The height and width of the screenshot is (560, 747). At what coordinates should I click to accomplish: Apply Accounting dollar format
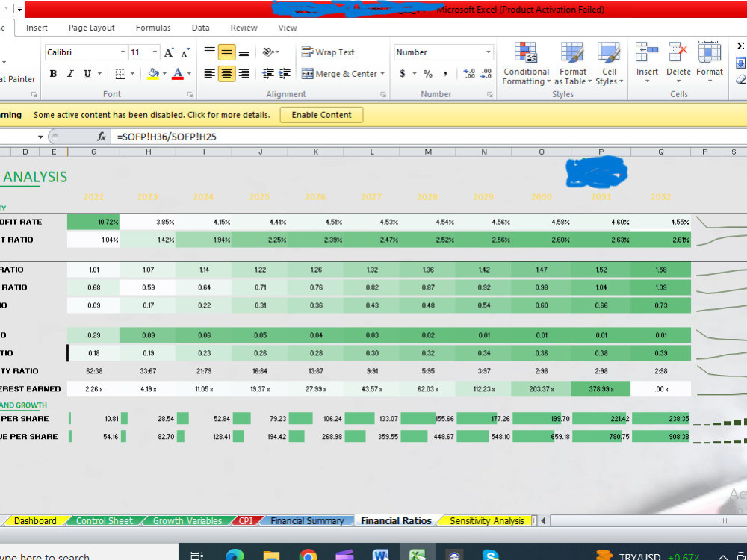click(x=403, y=74)
